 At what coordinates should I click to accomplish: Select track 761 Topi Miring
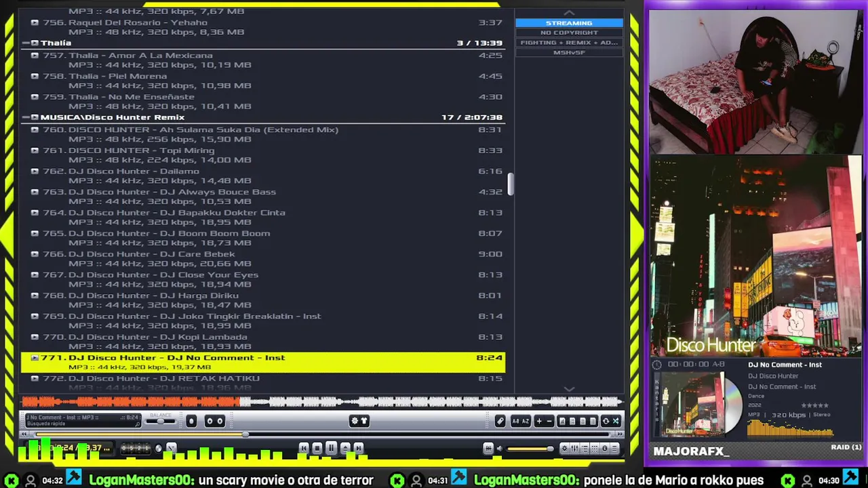pos(263,155)
